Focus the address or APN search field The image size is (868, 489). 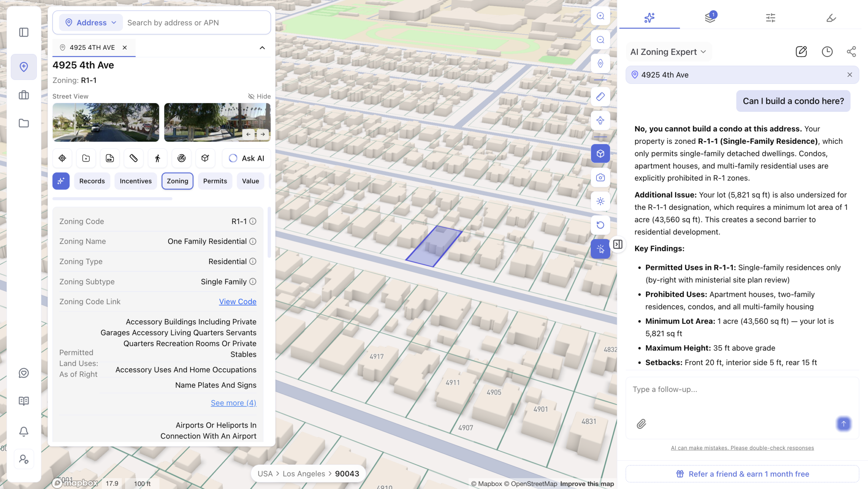(197, 23)
